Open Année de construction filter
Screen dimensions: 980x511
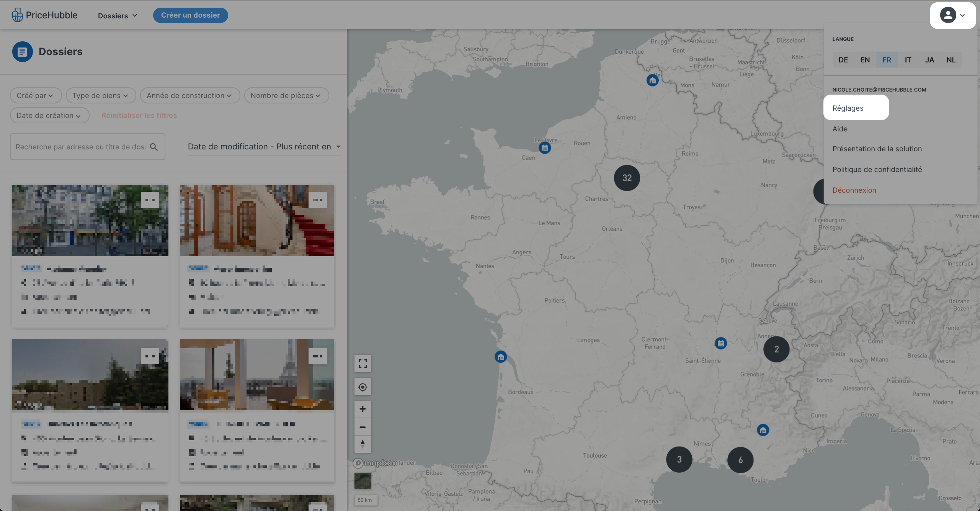point(190,95)
